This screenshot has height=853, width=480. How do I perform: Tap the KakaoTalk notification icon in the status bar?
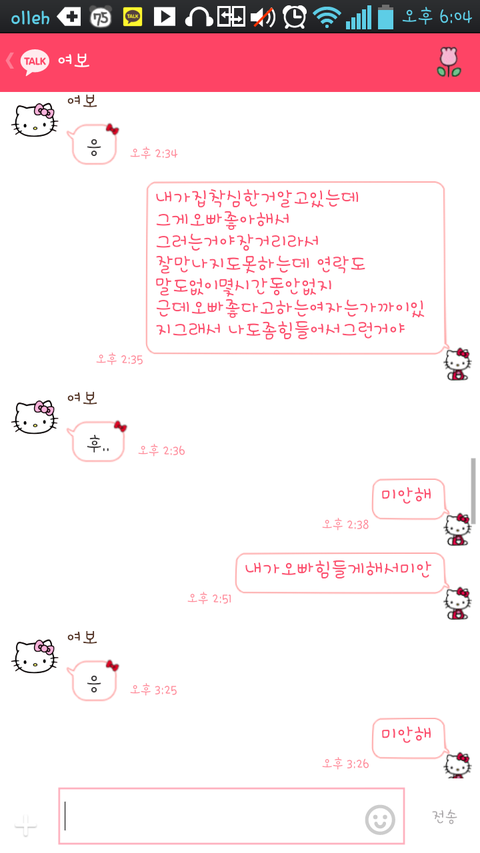coord(133,17)
